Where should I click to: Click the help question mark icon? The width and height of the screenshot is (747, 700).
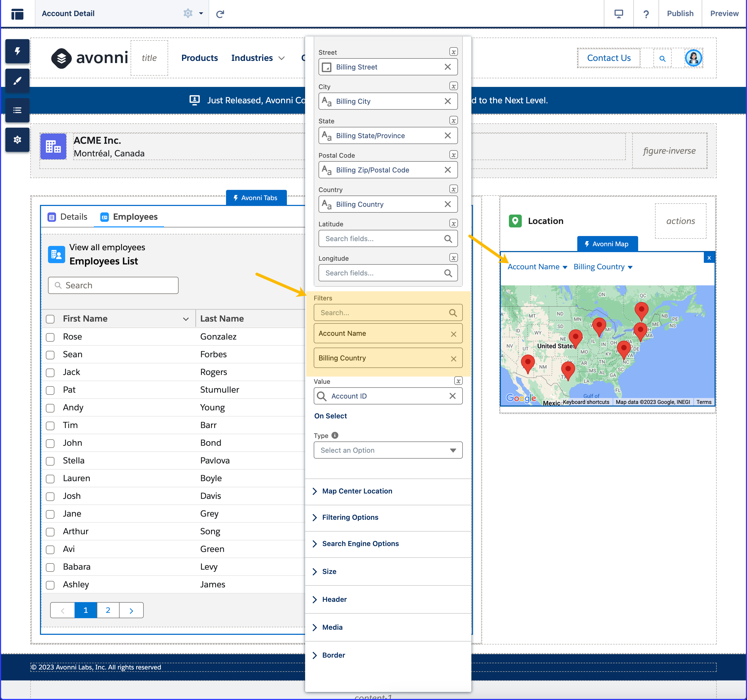tap(646, 14)
